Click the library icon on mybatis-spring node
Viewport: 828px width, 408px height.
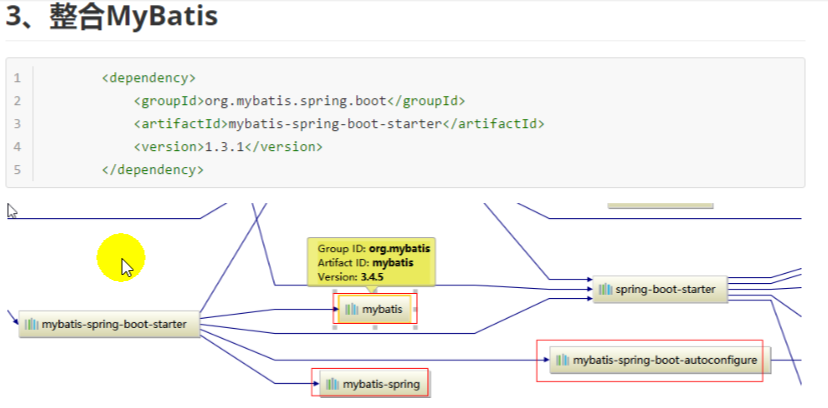pyautogui.click(x=331, y=383)
